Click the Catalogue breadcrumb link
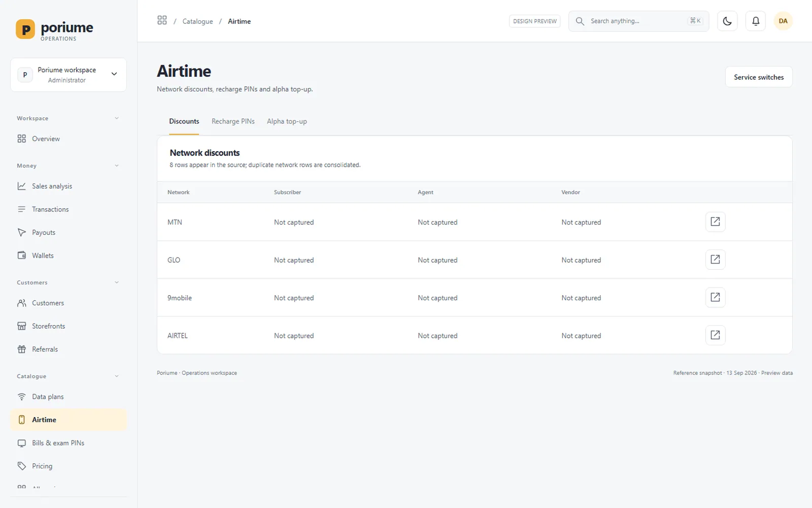This screenshot has height=508, width=812. point(197,21)
